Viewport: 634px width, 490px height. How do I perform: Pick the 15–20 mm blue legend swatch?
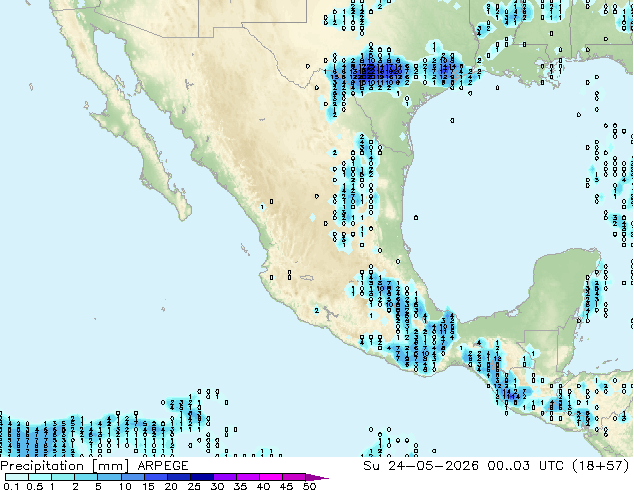pos(156,477)
